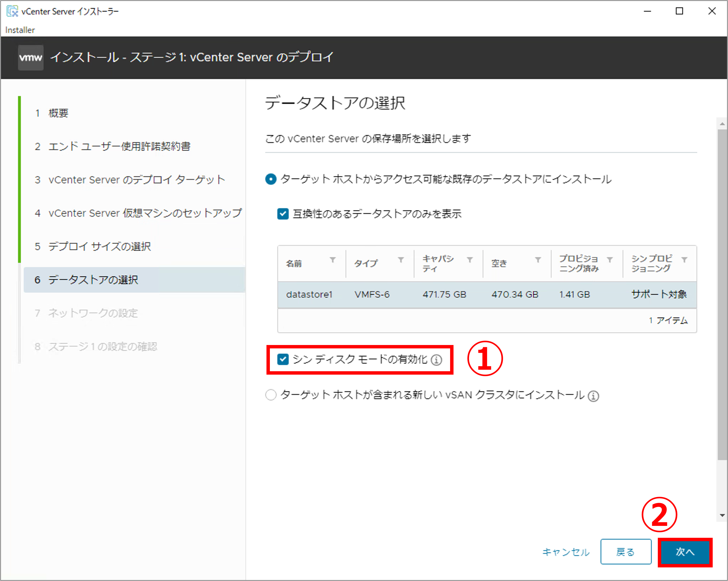Select install on new vSAN cluster radio
Viewport: 728px width, 581px height.
pyautogui.click(x=271, y=395)
